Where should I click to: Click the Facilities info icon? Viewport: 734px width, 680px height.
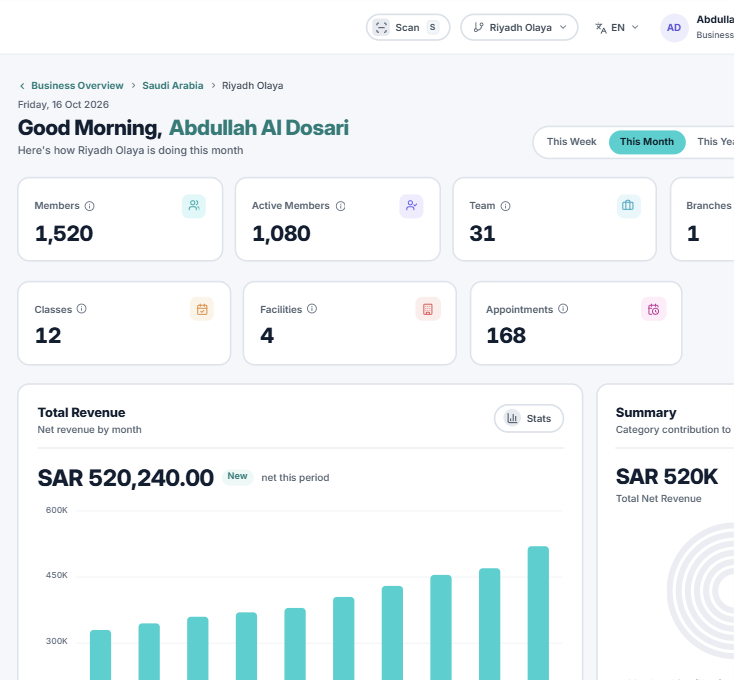tap(312, 309)
